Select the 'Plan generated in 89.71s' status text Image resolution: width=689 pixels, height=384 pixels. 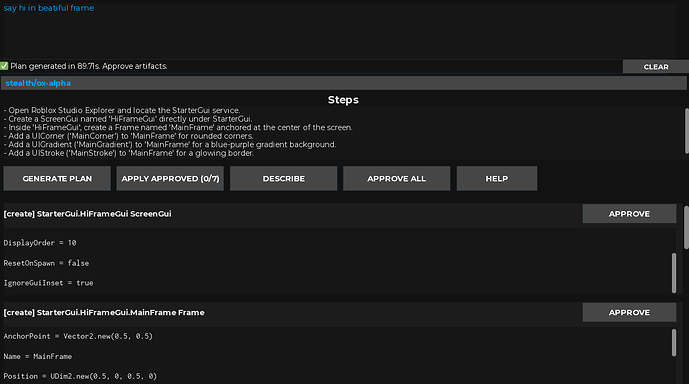pos(89,66)
